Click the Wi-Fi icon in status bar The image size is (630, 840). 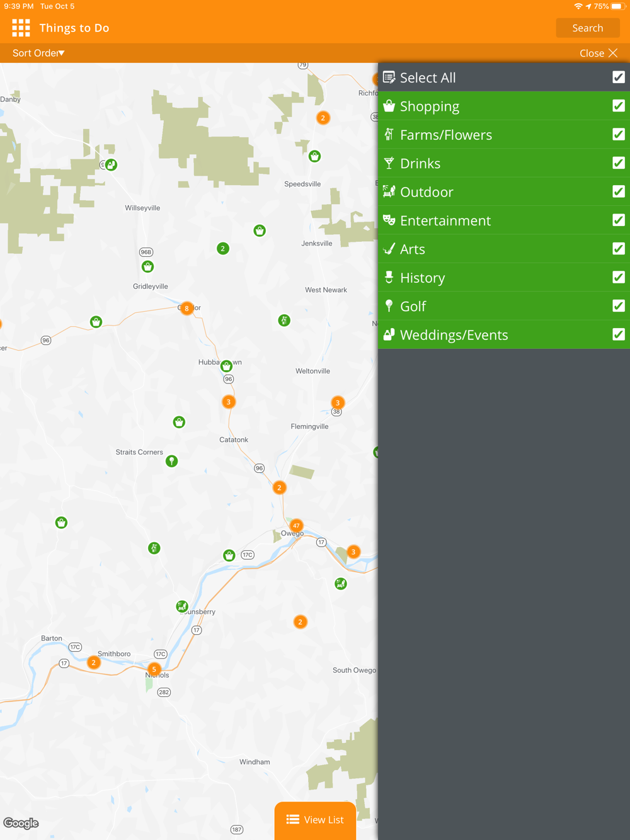[x=578, y=6]
